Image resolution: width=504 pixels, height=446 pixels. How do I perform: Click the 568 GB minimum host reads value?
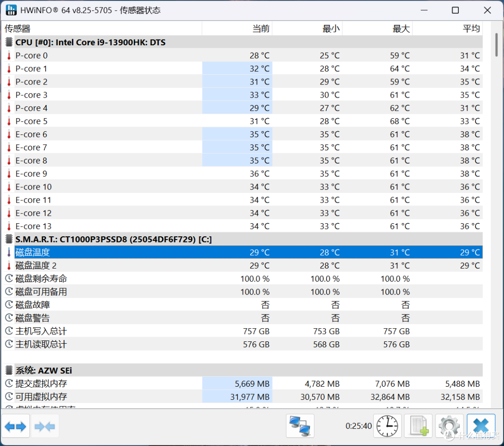coord(326,344)
